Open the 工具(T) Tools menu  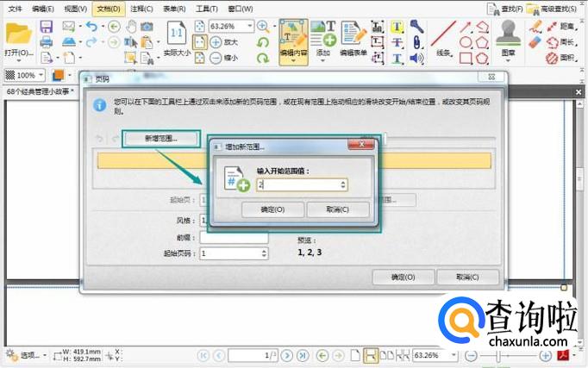coord(207,9)
